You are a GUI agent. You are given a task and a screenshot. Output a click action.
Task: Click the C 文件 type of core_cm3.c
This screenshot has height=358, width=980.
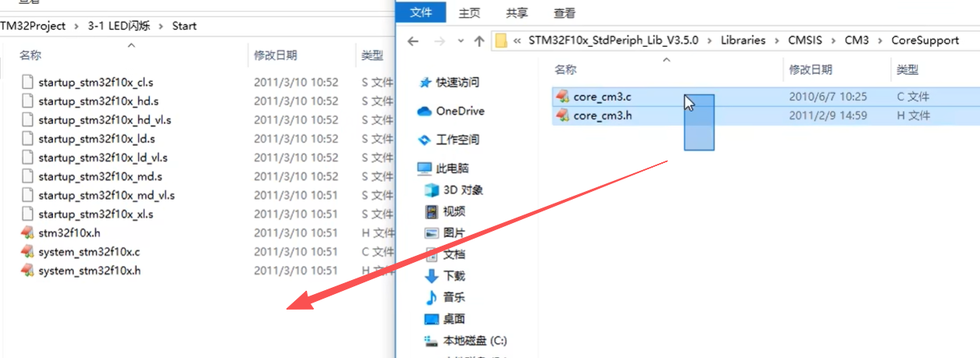coord(914,97)
